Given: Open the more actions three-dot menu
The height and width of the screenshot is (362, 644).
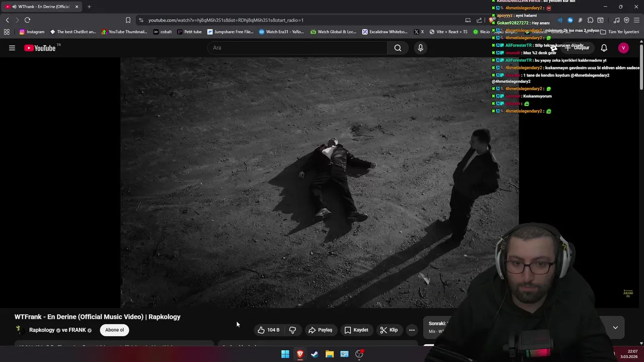Looking at the screenshot, I should click(412, 330).
